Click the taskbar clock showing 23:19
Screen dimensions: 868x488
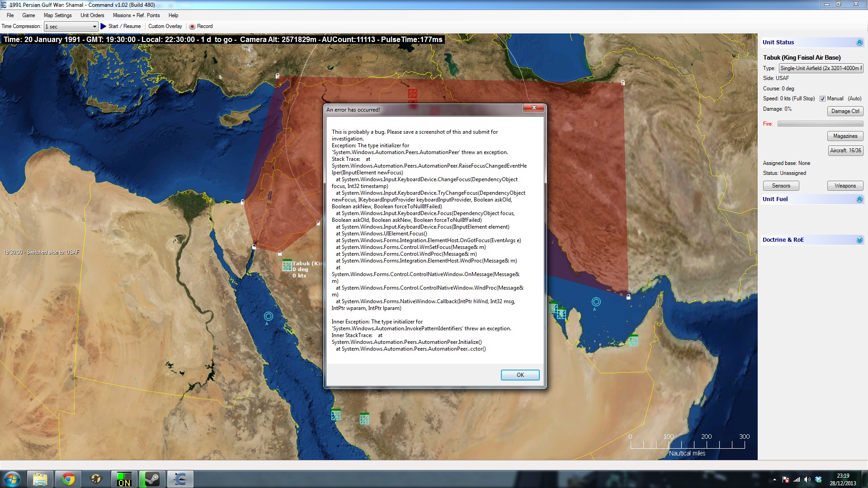(843, 479)
